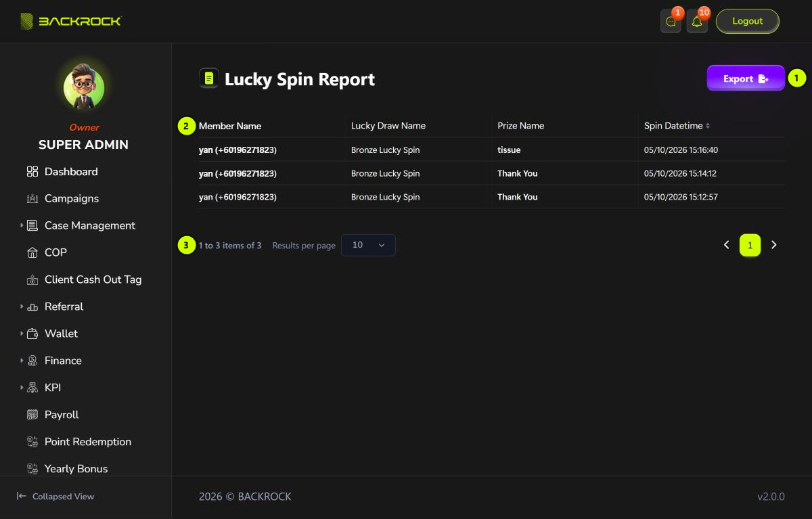
Task: Click the Logout button
Action: pyautogui.click(x=748, y=21)
